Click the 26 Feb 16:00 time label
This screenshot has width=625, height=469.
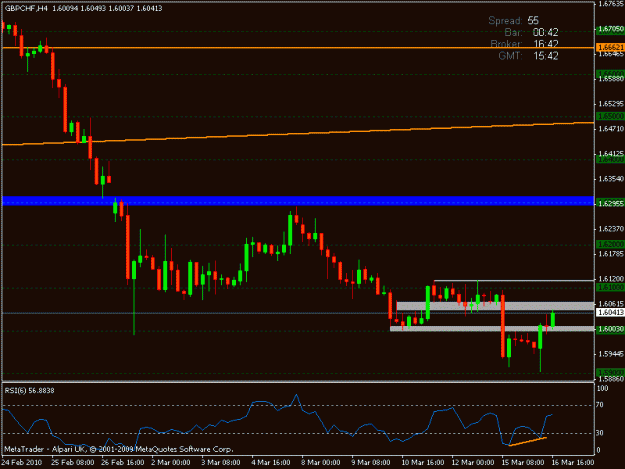pos(122,462)
